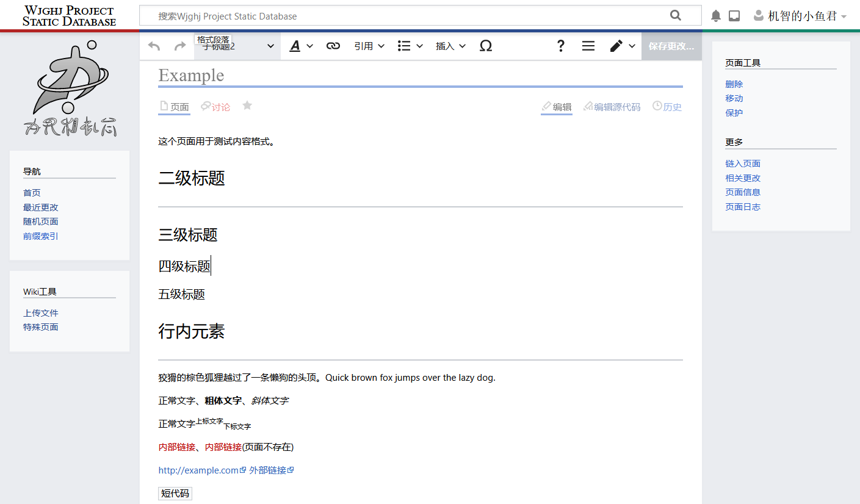Insert a special character with the omega icon

(x=485, y=45)
